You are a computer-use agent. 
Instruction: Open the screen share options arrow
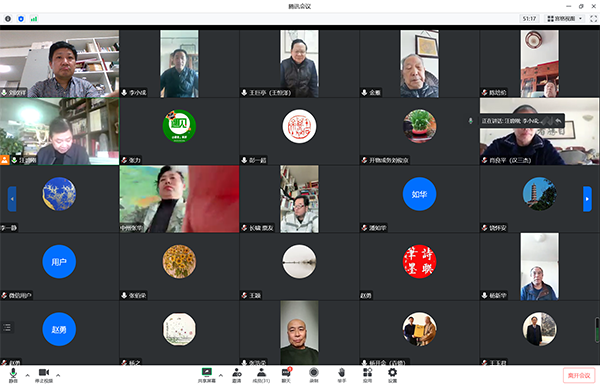(221, 375)
